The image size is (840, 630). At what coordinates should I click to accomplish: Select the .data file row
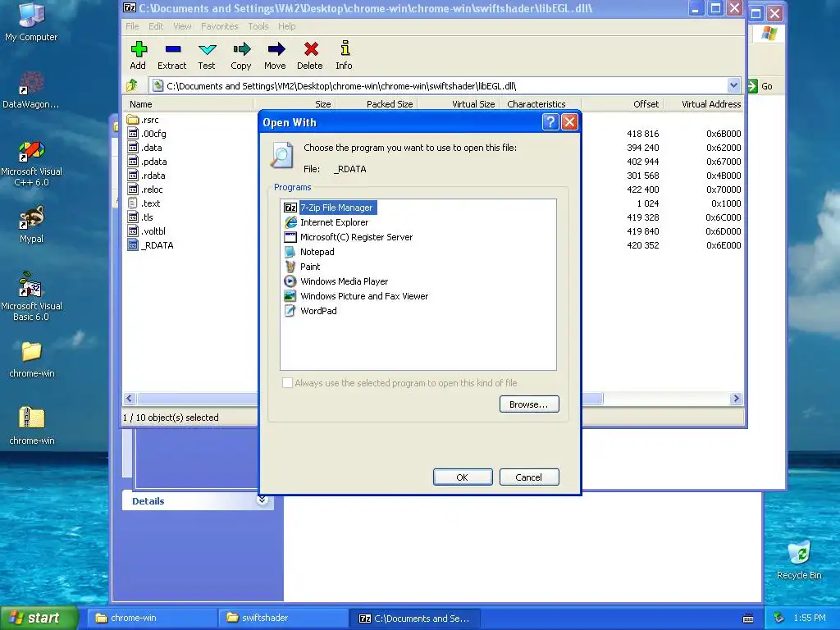144,148
